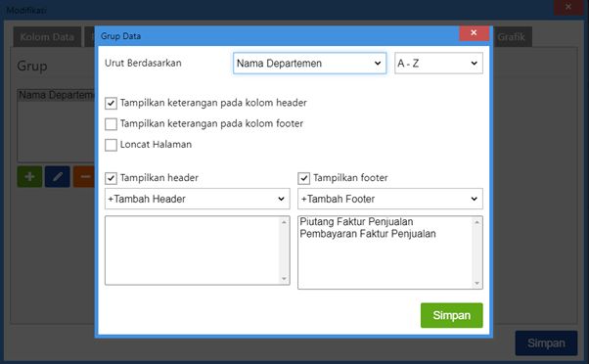This screenshot has height=364, width=589.
Task: Close the Modifikasi window
Action: tap(568, 7)
